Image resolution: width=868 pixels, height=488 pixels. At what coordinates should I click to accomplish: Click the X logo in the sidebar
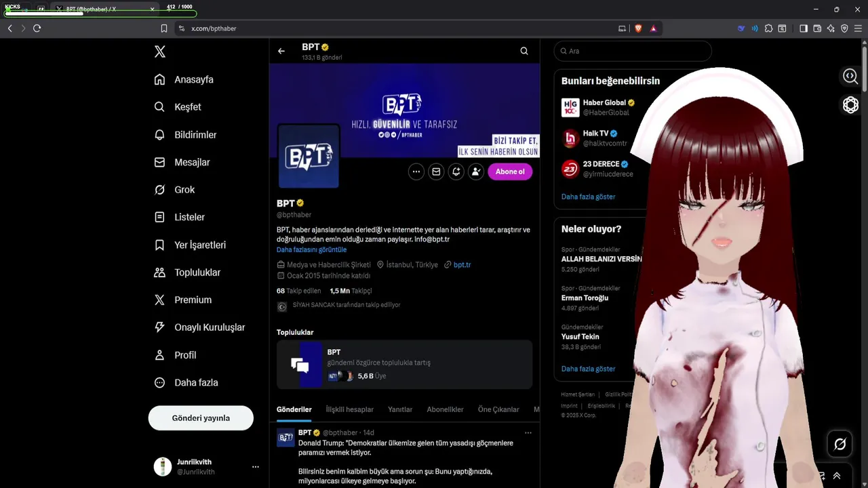click(159, 52)
